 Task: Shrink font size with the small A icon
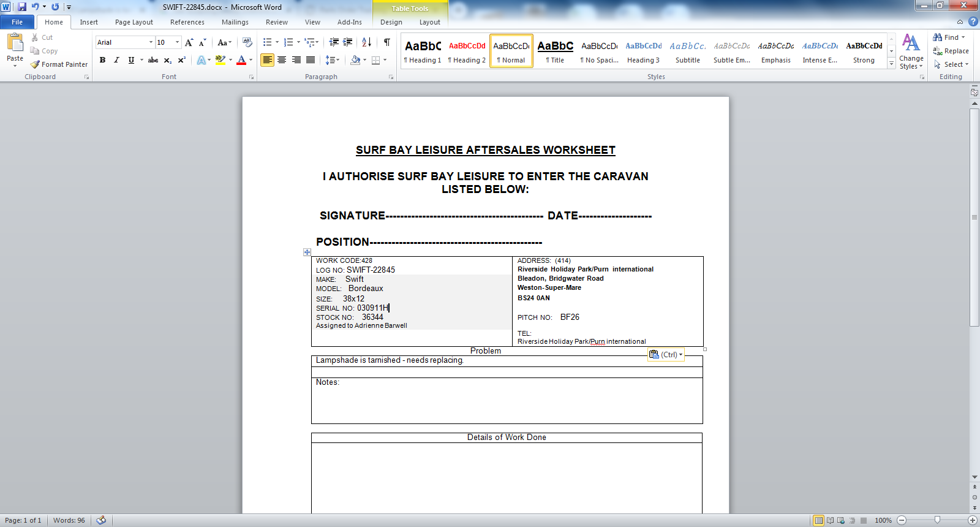point(202,42)
